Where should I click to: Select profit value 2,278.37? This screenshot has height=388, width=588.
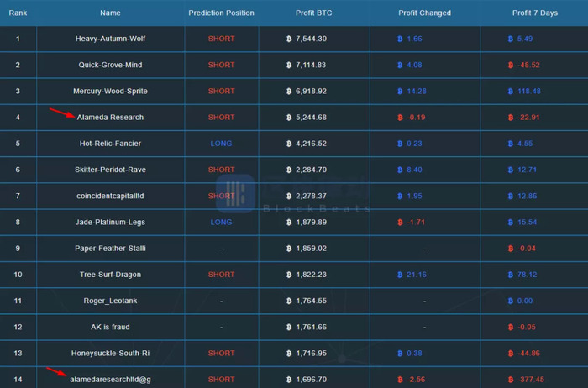click(x=311, y=196)
